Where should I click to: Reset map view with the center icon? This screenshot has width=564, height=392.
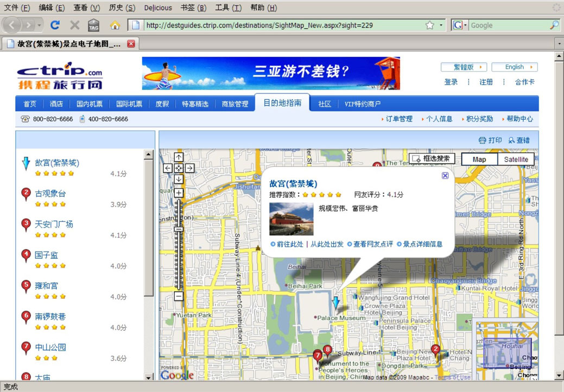pyautogui.click(x=179, y=168)
